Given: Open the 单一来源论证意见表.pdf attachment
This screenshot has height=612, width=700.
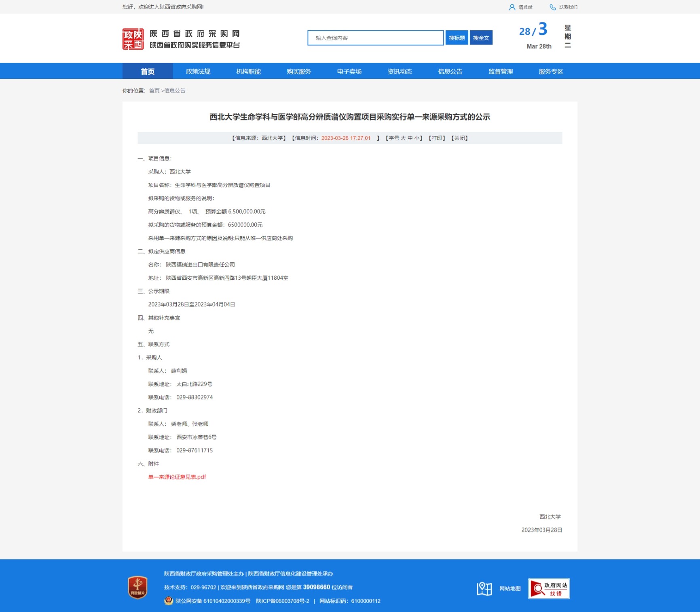Looking at the screenshot, I should (177, 477).
